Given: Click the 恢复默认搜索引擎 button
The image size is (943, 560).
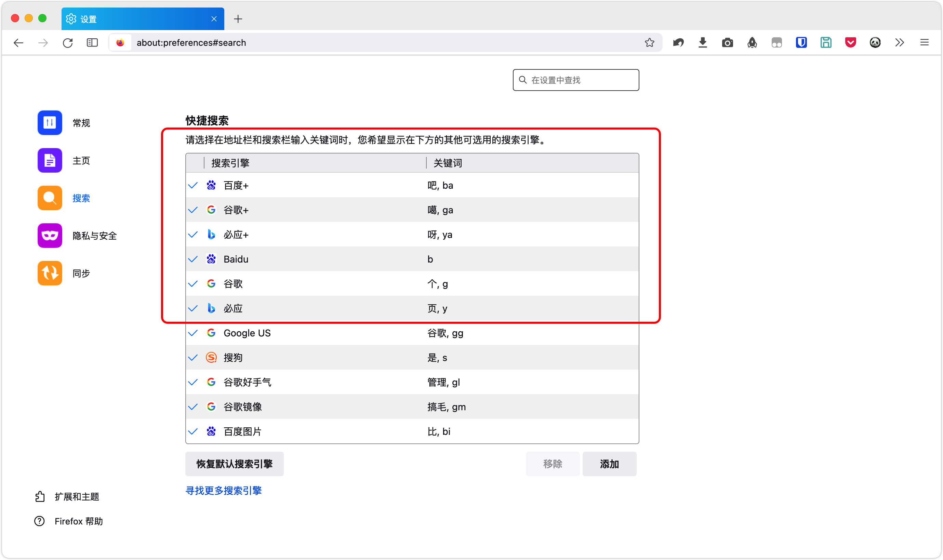Looking at the screenshot, I should tap(234, 464).
